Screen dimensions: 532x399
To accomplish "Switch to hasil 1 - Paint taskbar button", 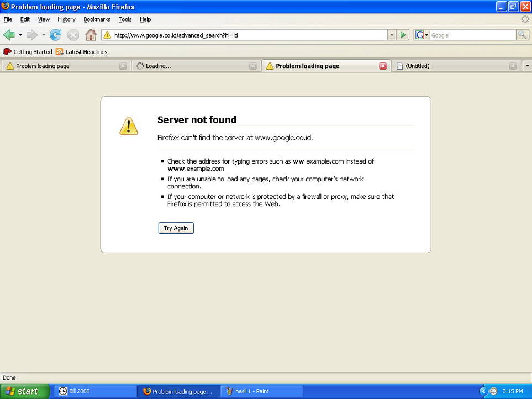I will (x=262, y=391).
